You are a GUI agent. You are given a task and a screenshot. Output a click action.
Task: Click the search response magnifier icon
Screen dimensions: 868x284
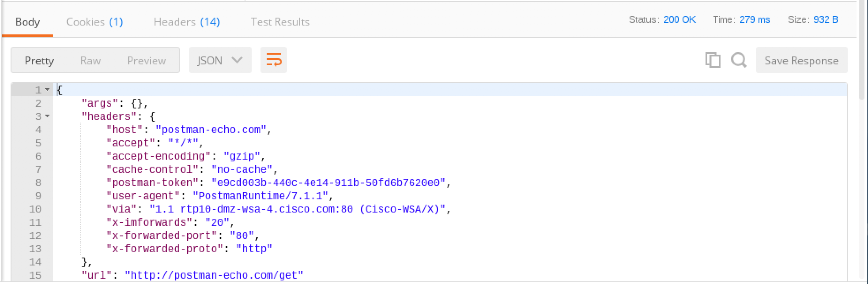pyautogui.click(x=739, y=60)
